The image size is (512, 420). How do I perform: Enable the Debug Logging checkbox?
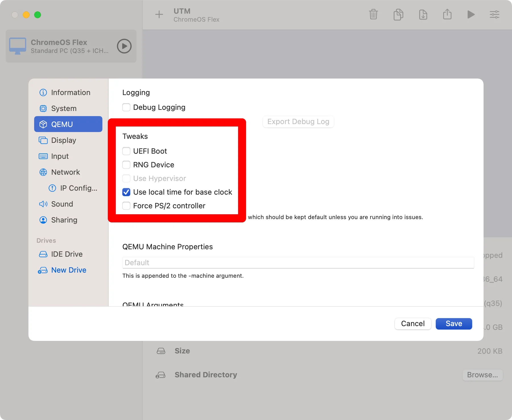click(x=126, y=107)
